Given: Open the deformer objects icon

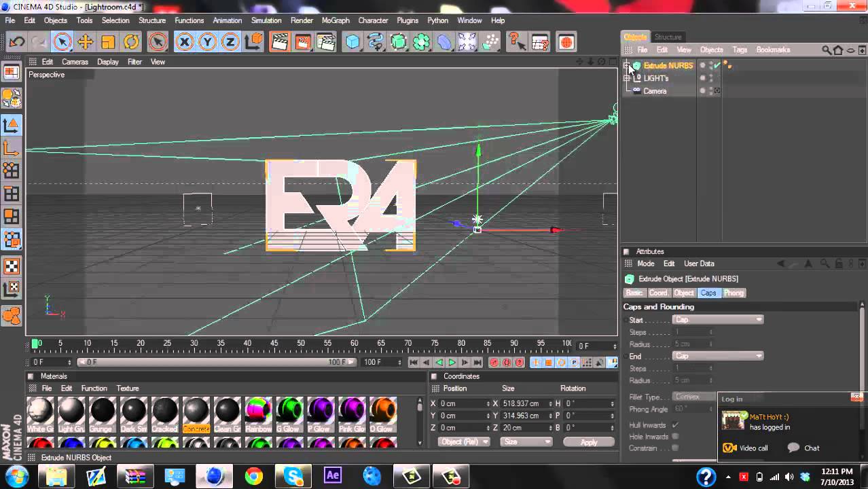Looking at the screenshot, I should tap(444, 42).
